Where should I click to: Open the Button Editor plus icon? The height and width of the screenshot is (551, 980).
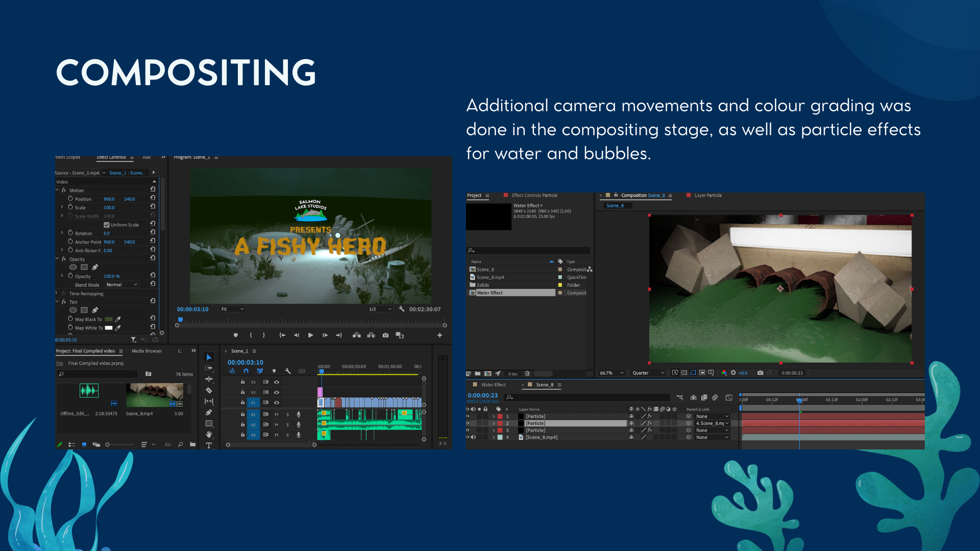[439, 335]
